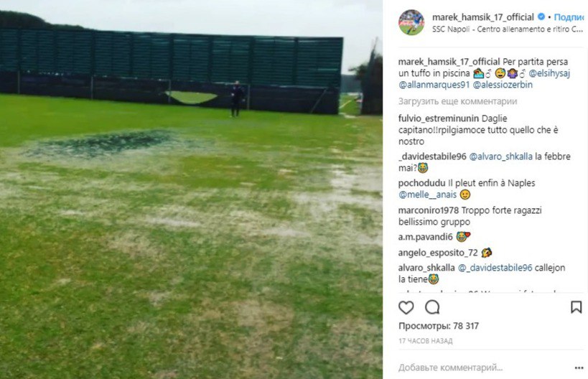Image resolution: width=588 pixels, height=379 pixels.
Task: Open the @alvaro_shkalla mention
Action: (x=500, y=156)
